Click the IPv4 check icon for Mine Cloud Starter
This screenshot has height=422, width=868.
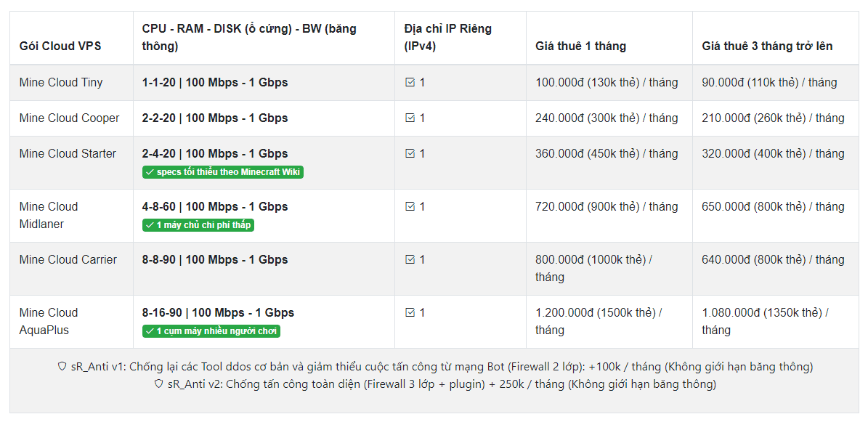click(x=410, y=154)
